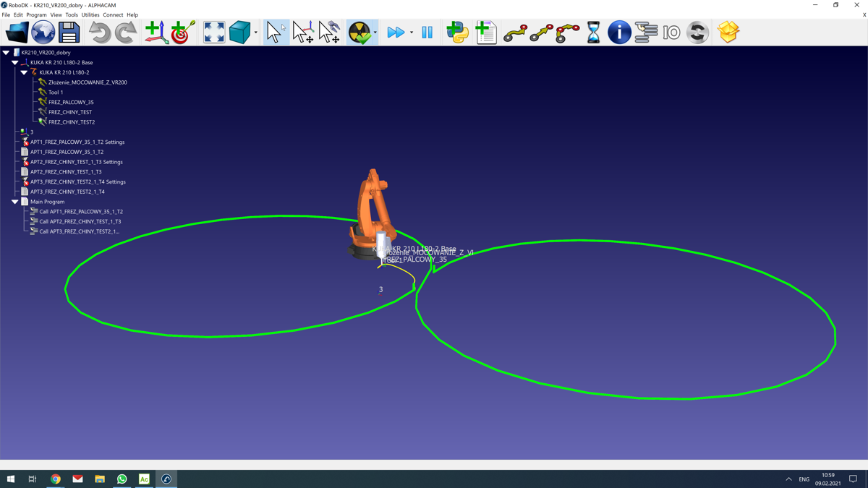
Task: Open the collision check dropdown arrow
Action: (x=375, y=33)
